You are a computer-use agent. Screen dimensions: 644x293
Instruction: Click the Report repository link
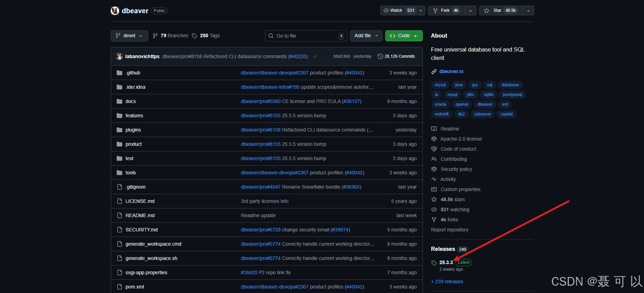click(x=450, y=230)
